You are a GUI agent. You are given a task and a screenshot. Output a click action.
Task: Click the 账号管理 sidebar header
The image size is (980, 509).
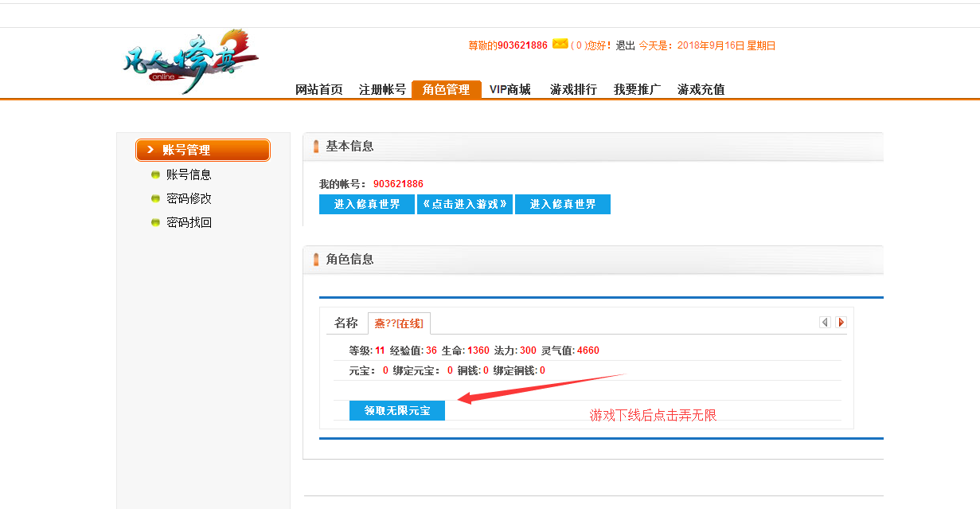click(x=203, y=150)
